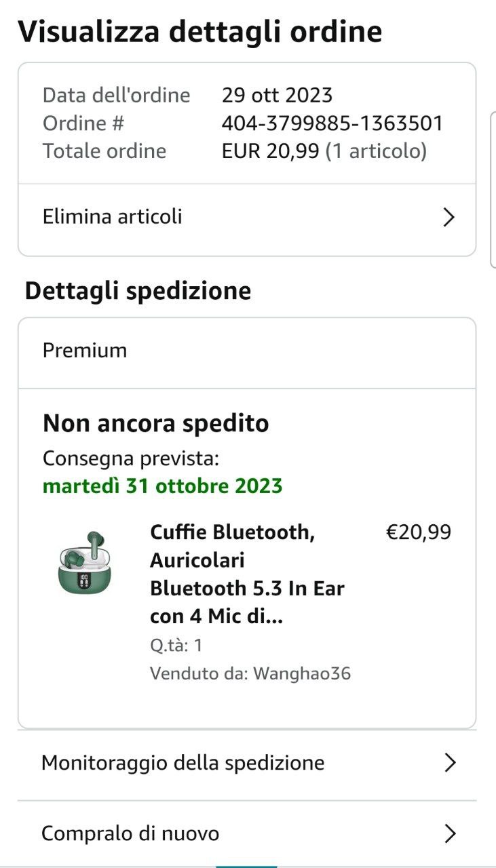Tap the green delivery date martedì 31 ottobre

[x=162, y=486]
